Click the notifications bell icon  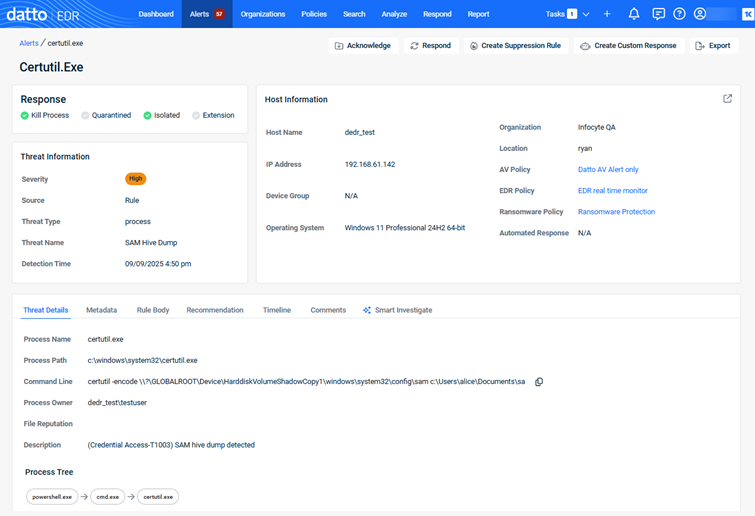click(634, 14)
